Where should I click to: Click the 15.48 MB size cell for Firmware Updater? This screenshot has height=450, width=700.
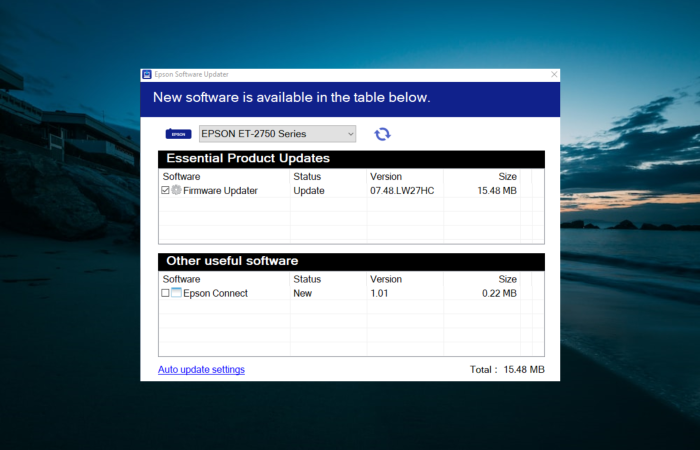tap(497, 191)
